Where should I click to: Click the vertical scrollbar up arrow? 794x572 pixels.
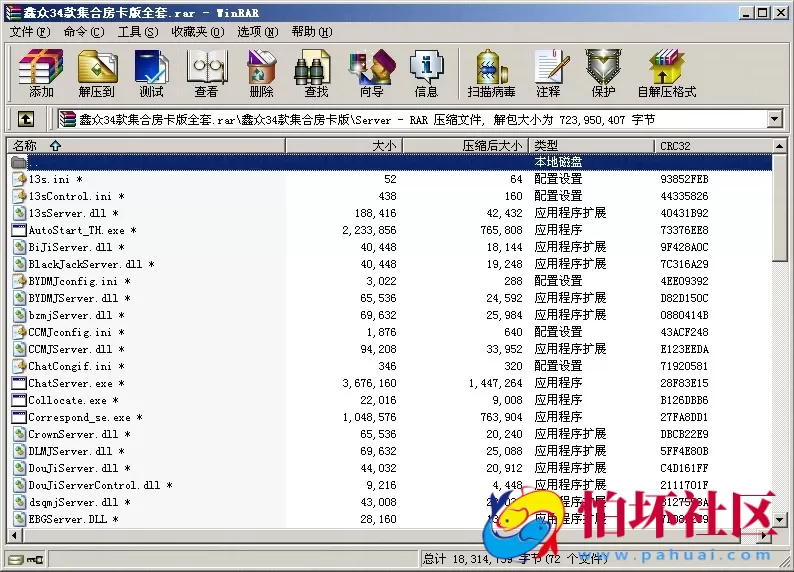tap(780, 146)
